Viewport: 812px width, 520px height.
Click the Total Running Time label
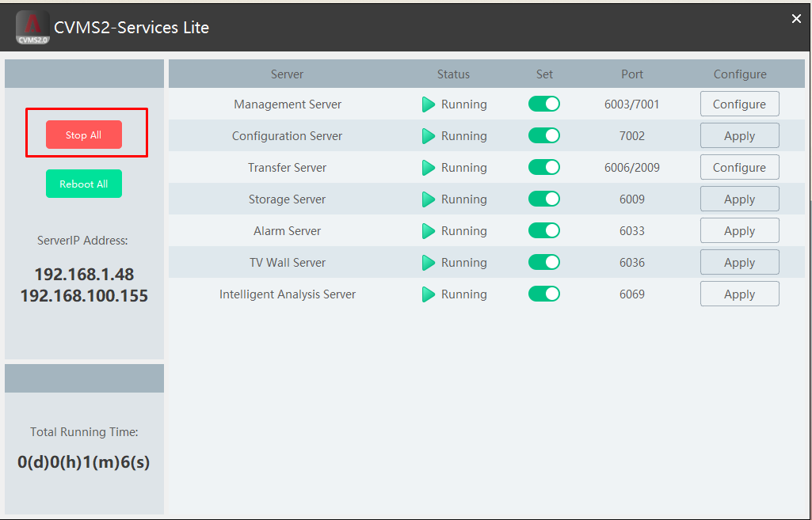(84, 431)
